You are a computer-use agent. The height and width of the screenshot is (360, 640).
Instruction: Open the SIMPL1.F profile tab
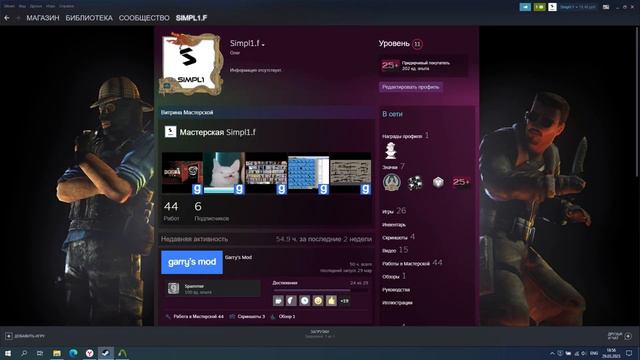[191, 18]
